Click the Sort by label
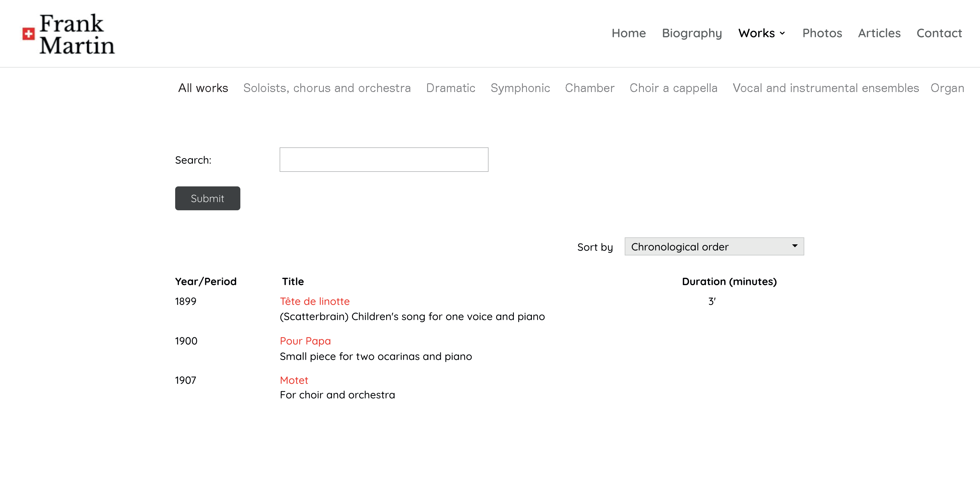Image resolution: width=980 pixels, height=489 pixels. tap(595, 247)
